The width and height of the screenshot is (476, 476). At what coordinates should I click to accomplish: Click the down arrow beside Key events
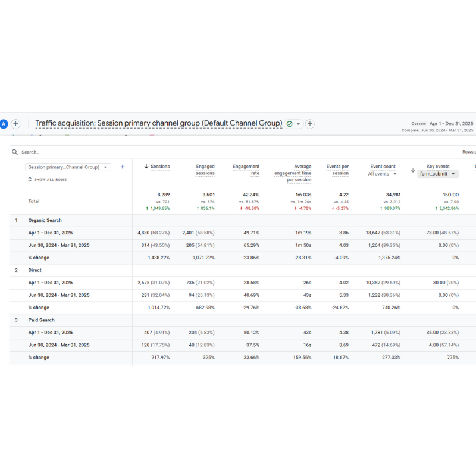click(413, 170)
